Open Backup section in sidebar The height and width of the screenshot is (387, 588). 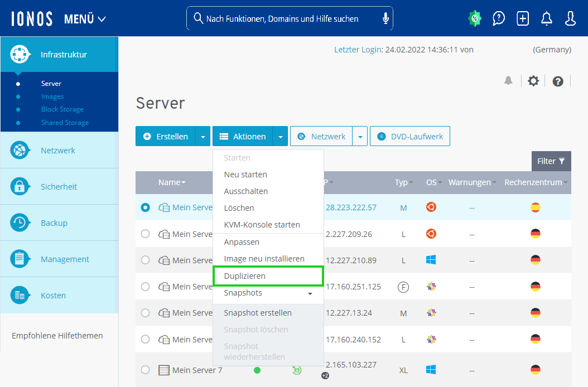pyautogui.click(x=59, y=222)
